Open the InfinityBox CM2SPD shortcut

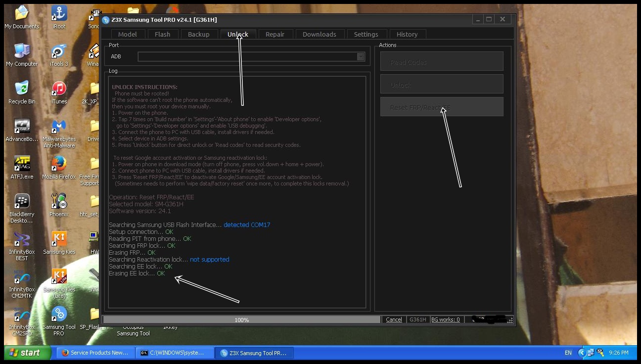pos(22,321)
